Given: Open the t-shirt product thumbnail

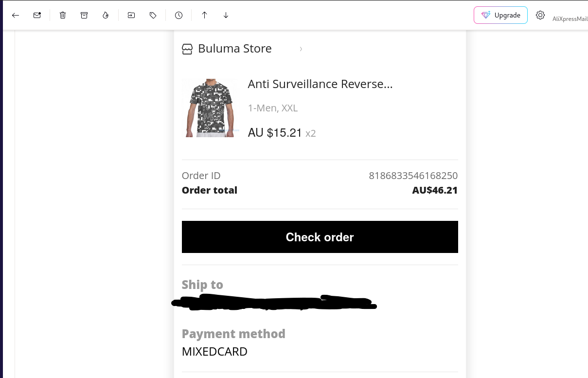Looking at the screenshot, I should (x=211, y=108).
